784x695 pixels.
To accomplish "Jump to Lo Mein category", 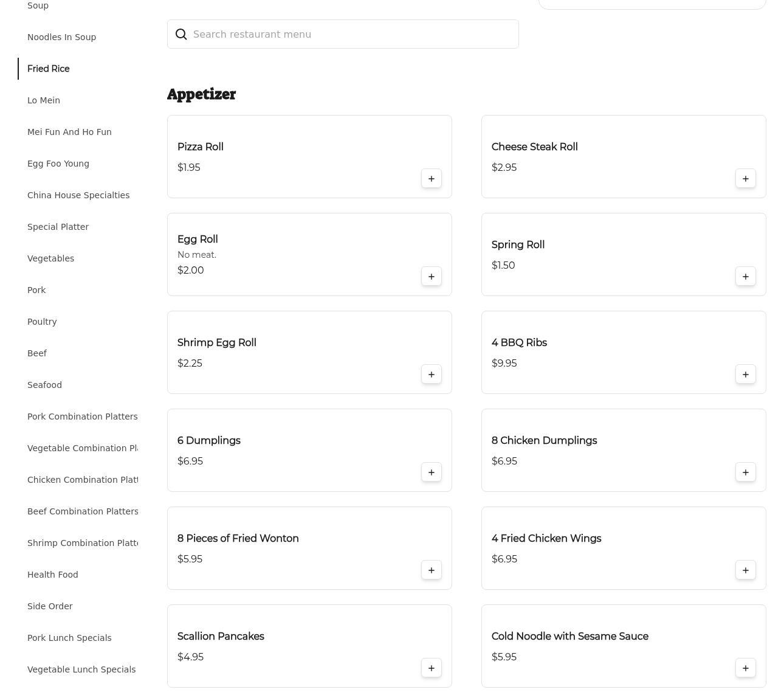I will coord(44,100).
